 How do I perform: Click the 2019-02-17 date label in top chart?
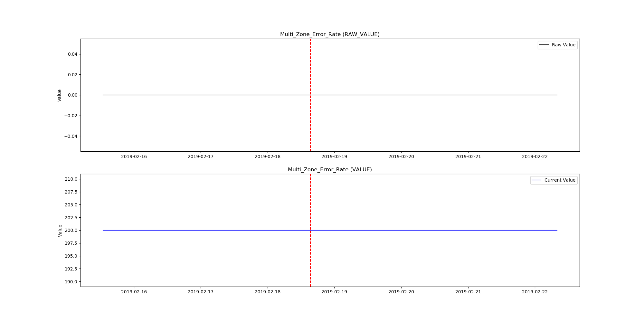coord(201,156)
